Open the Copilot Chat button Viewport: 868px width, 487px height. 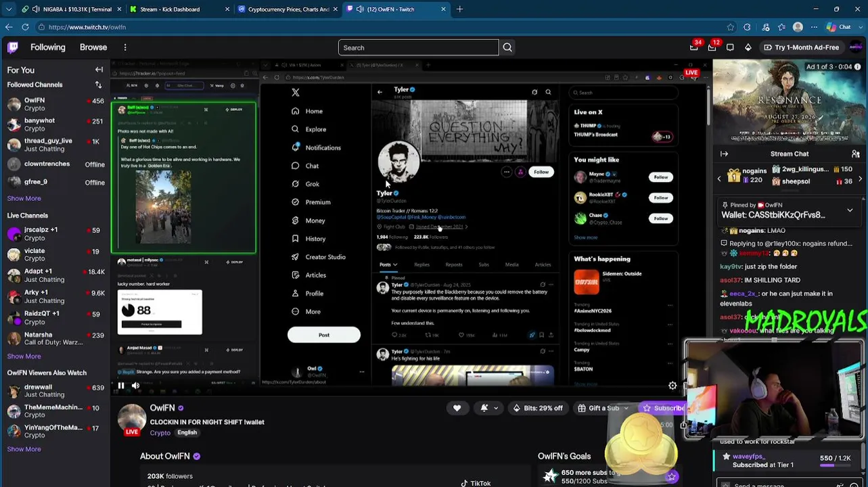tap(839, 27)
